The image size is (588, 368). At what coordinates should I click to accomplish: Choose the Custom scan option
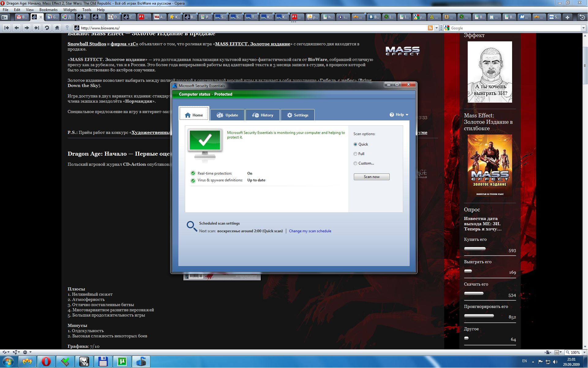point(364,163)
